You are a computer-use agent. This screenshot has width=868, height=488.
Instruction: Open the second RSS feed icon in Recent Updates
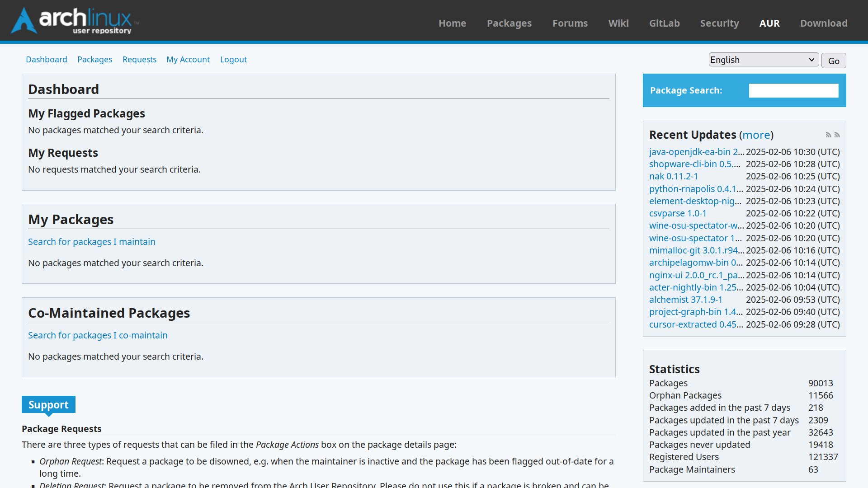click(837, 135)
